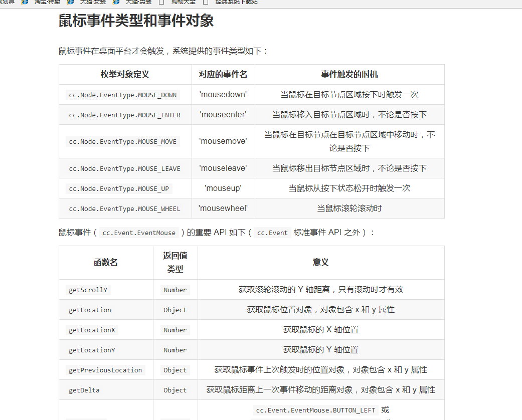
Task: Click the 对应的事件名 column header
Action: click(x=223, y=75)
